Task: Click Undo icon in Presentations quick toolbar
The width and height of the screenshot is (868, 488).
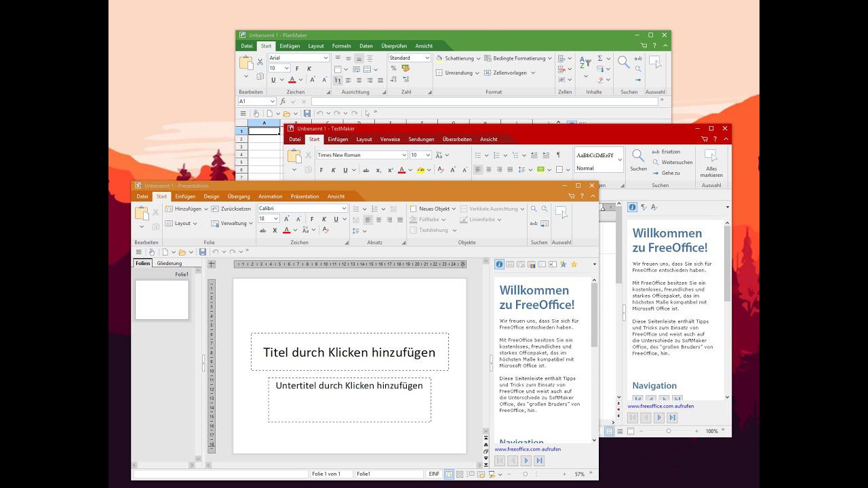Action: pos(216,252)
